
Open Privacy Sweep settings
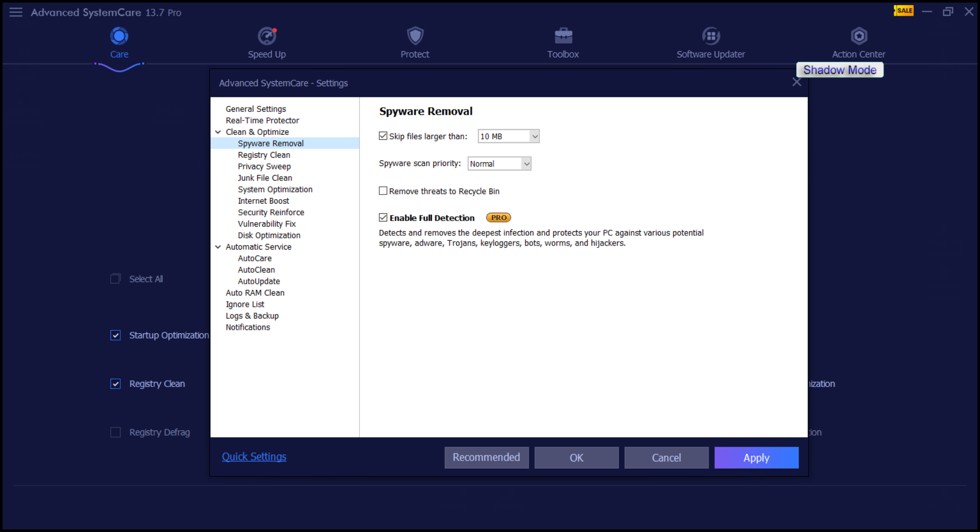click(264, 166)
